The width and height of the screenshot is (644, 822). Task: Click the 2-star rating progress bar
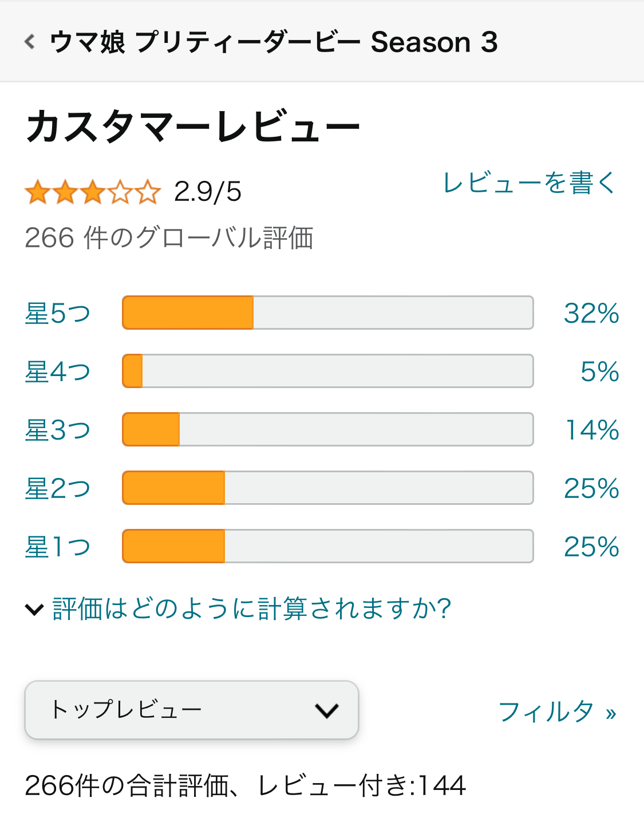(327, 488)
